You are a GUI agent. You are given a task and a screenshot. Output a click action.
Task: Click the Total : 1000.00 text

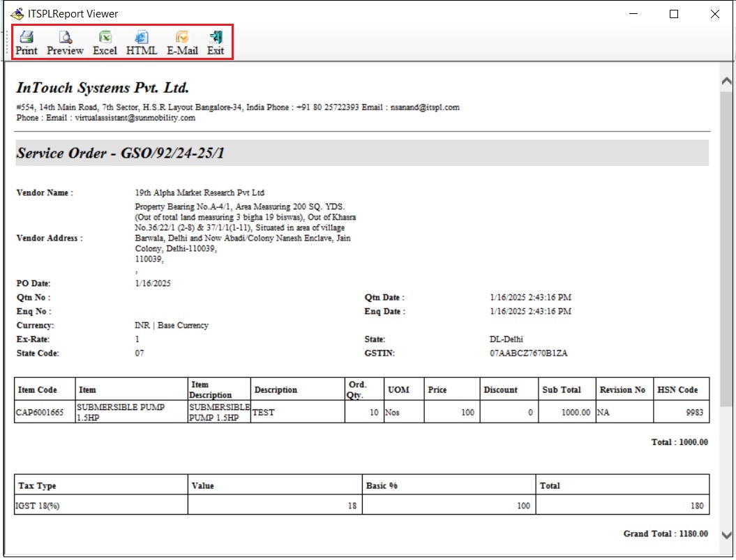point(679,442)
